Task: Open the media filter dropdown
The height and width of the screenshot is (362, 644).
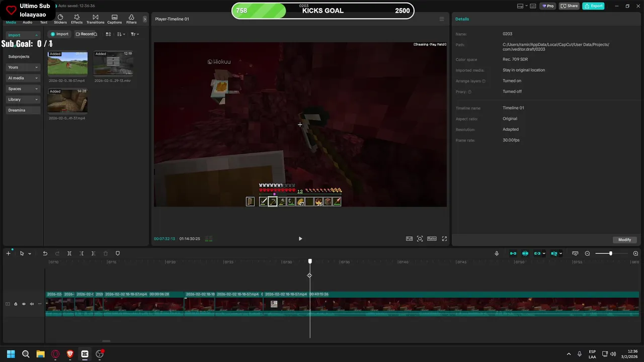Action: click(134, 34)
